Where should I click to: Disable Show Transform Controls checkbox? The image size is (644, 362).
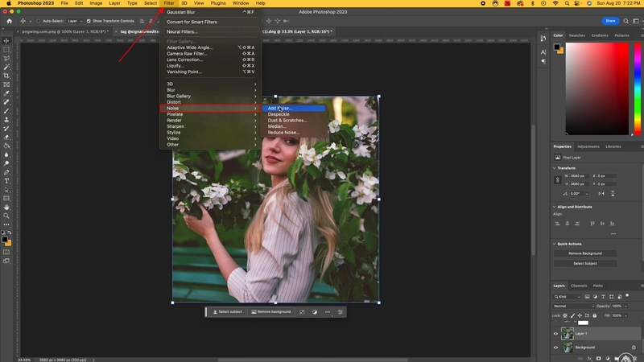89,21
